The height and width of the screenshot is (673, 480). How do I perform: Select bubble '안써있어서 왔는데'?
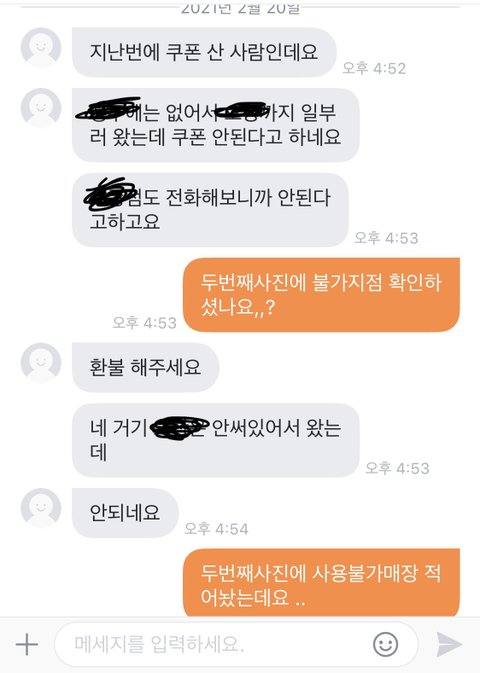click(216, 440)
